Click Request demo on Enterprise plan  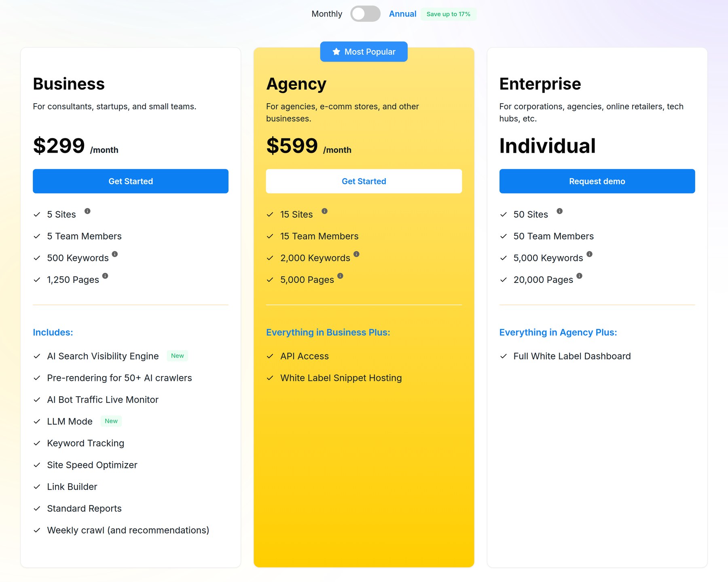(x=597, y=181)
